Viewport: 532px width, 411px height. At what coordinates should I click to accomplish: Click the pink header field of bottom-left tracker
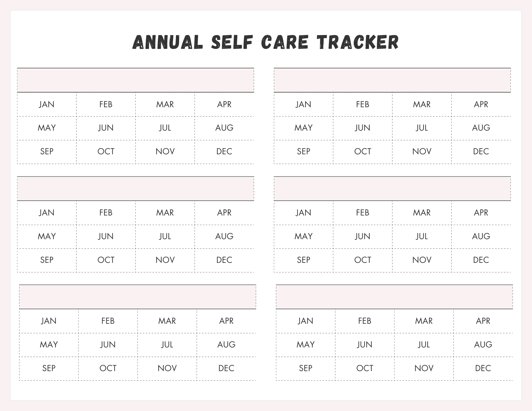[x=138, y=297]
